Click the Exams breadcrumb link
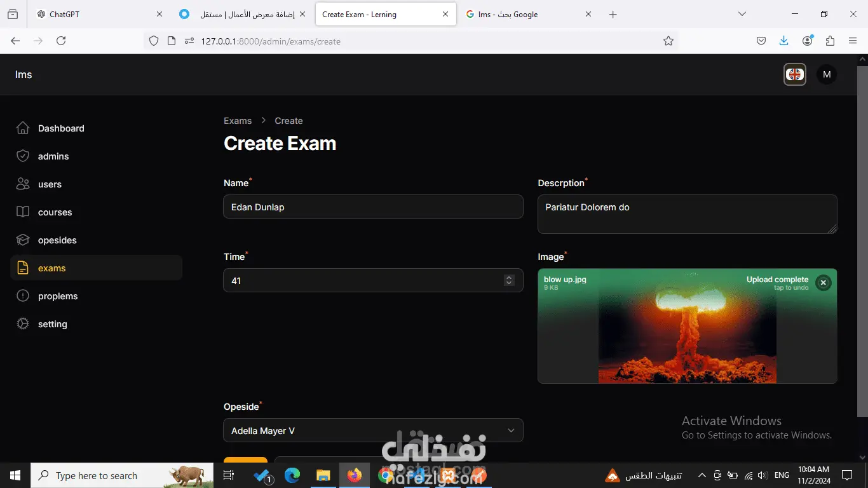This screenshot has height=488, width=868. pyautogui.click(x=238, y=121)
